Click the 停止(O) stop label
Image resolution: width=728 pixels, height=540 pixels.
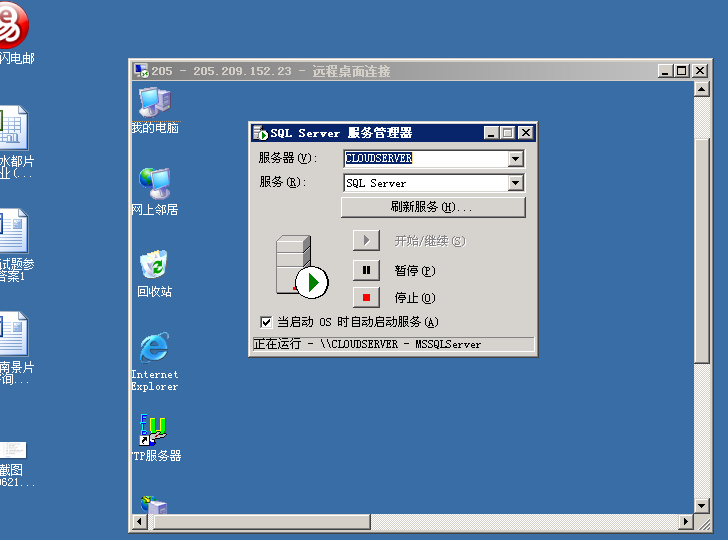click(x=415, y=298)
